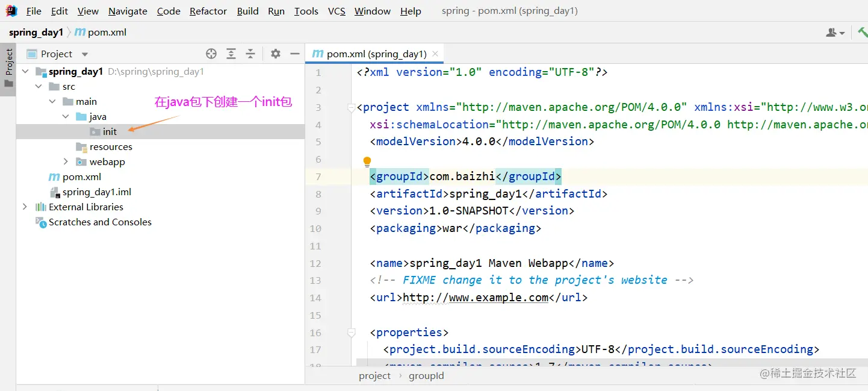Click the project breadcrumb at editor bottom

coord(375,375)
